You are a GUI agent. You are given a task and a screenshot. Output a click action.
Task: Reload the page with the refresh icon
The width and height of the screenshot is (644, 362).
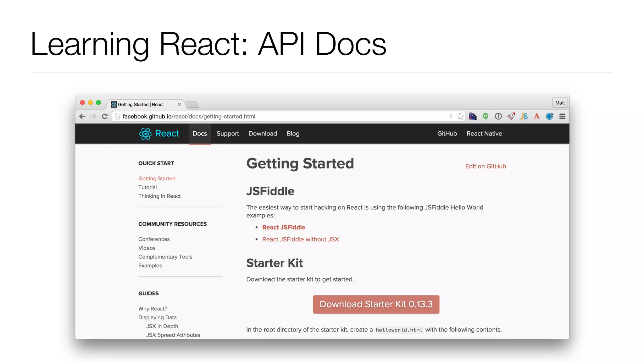coord(105,117)
